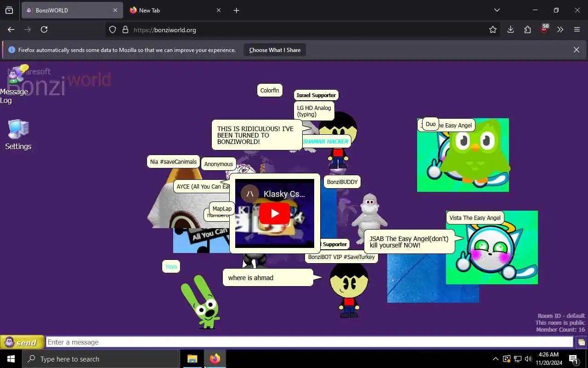Click the JSAB The Easy Angel speech bubble
588x368 pixels.
[409, 242]
